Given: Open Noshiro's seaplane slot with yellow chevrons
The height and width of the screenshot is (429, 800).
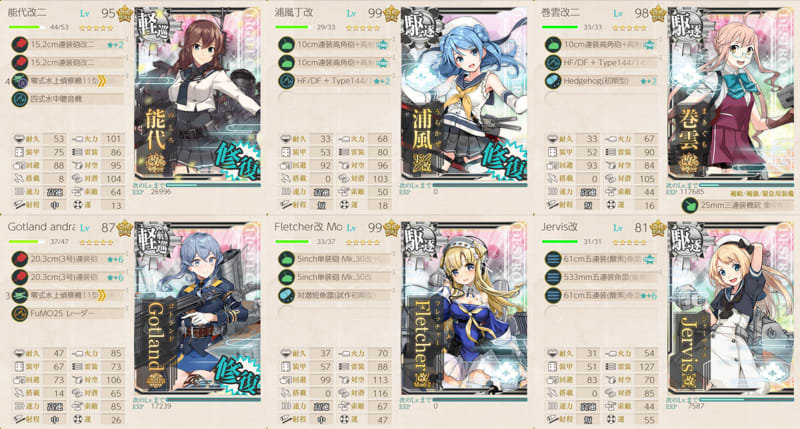Looking at the screenshot, I should (x=67, y=81).
